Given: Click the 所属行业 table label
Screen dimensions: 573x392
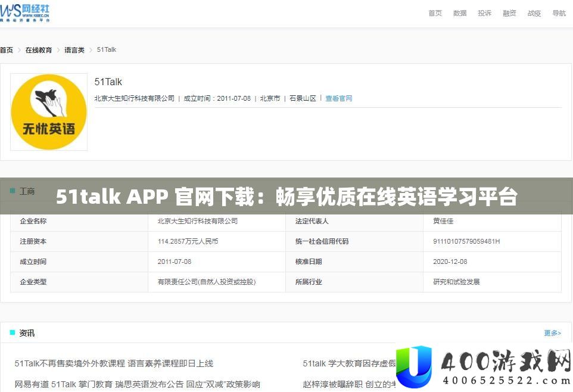Looking at the screenshot, I should coord(309,282).
